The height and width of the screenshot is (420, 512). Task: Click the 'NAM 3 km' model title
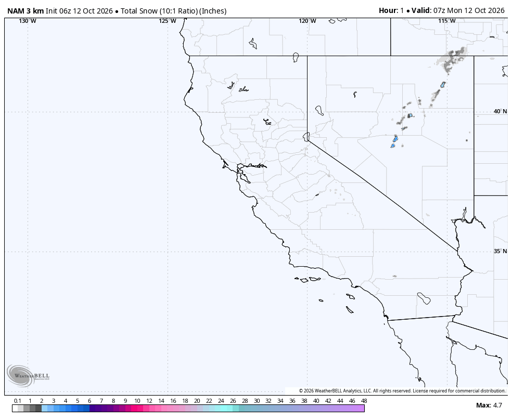point(25,11)
